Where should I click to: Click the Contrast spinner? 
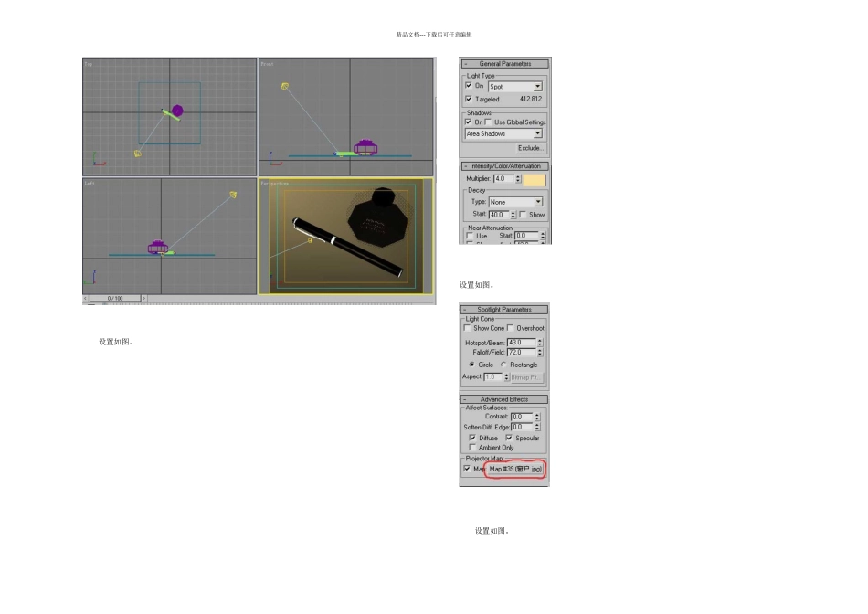537,417
